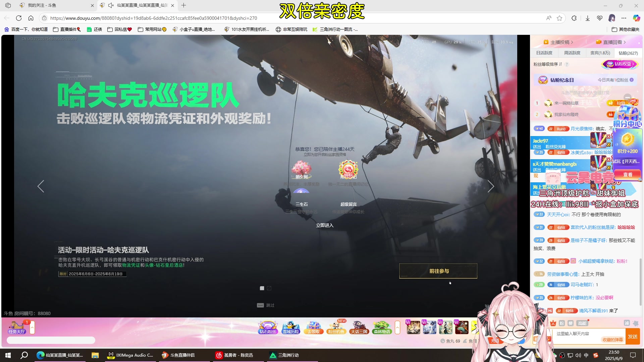Click the 去领取 treasure chest icon
The height and width of the screenshot is (362, 644).
click(313, 327)
